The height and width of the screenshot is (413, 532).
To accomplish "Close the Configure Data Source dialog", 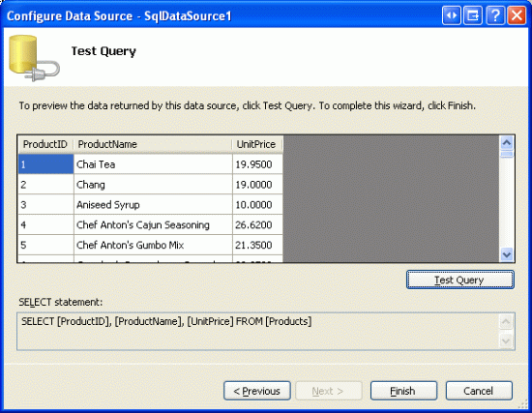I will tap(517, 15).
